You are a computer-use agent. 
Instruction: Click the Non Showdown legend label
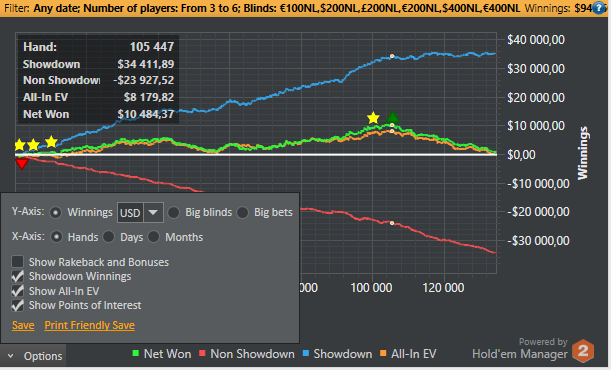pyautogui.click(x=253, y=354)
